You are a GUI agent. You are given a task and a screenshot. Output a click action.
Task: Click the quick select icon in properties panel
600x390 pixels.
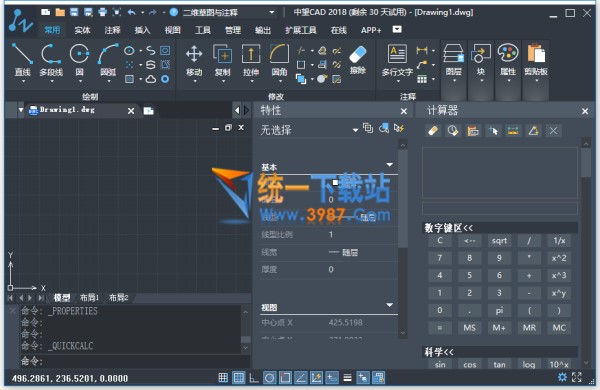tap(399, 128)
